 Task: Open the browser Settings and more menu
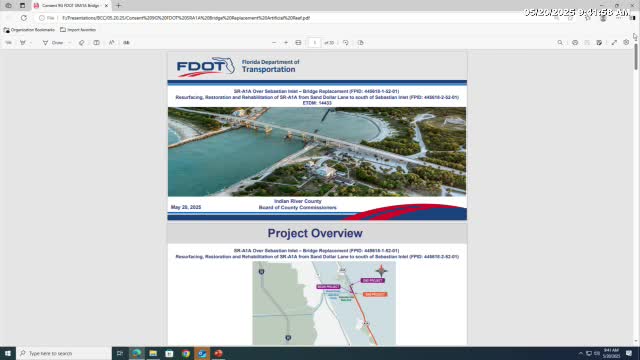(618, 18)
